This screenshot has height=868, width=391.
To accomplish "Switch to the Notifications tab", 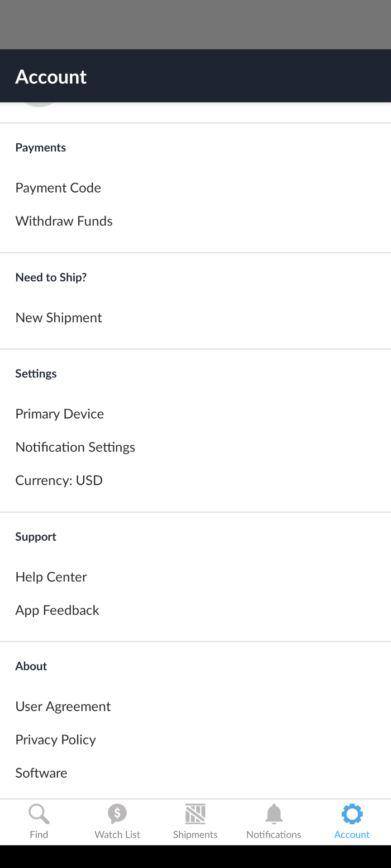I will 273,821.
